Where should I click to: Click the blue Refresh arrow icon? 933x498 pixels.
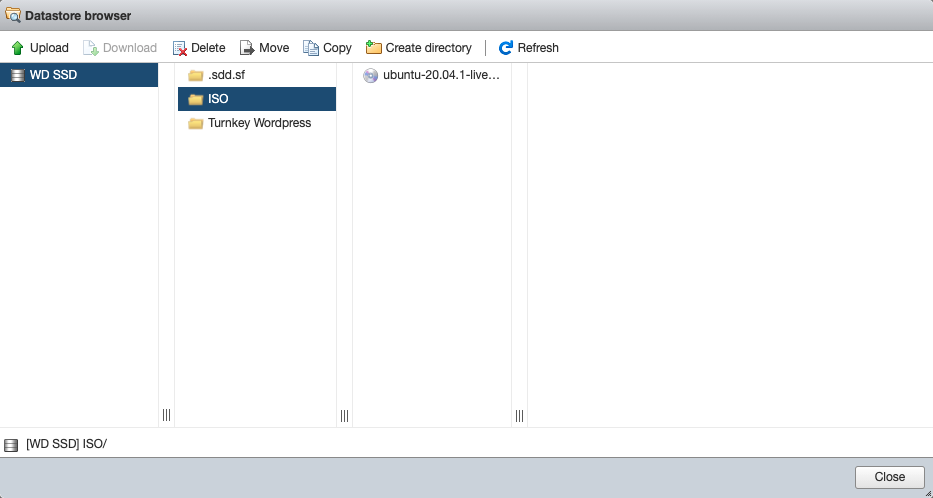[x=506, y=48]
